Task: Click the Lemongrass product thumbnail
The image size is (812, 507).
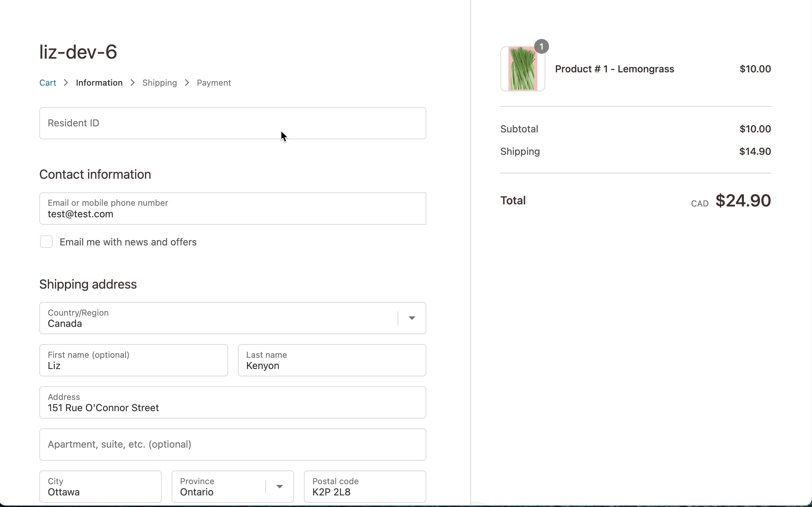Action: click(x=523, y=69)
